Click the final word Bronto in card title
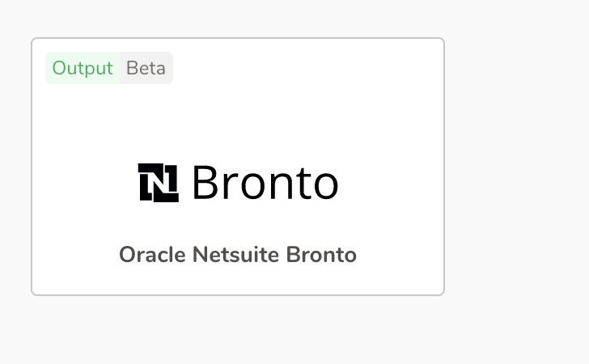 [x=321, y=255]
